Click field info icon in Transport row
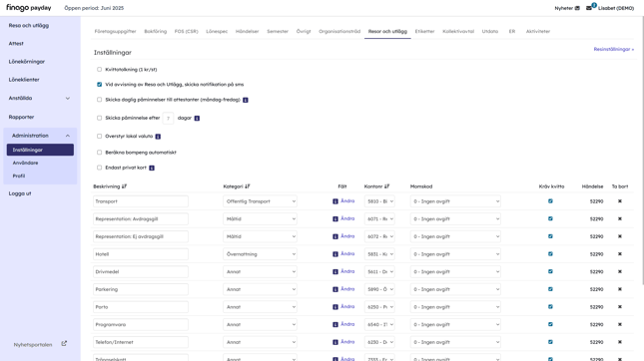Screen dimensions: 644x361 [x=335, y=201]
